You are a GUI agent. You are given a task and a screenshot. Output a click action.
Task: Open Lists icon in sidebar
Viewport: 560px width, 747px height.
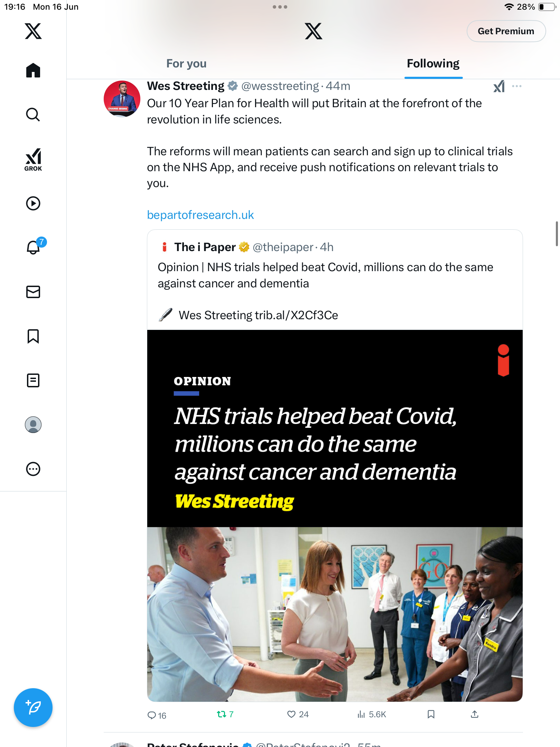pos(33,380)
